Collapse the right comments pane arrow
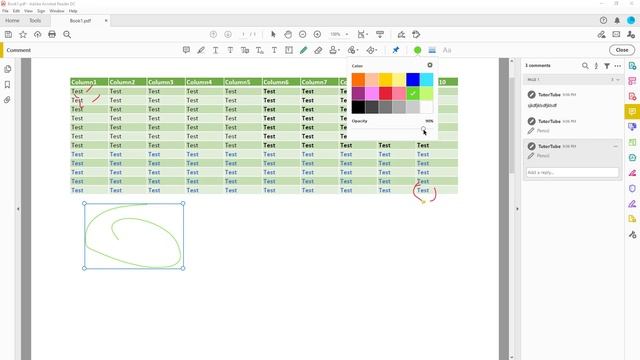Image resolution: width=640 pixels, height=360 pixels. click(x=517, y=209)
